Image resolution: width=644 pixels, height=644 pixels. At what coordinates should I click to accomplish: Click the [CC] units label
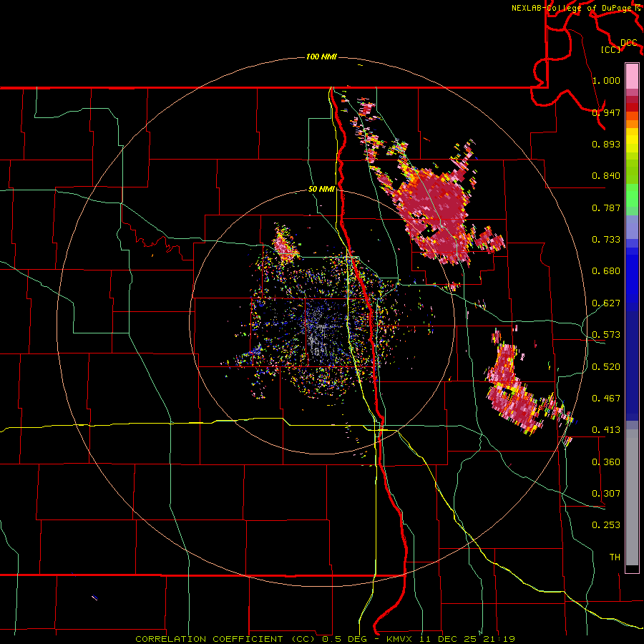611,49
